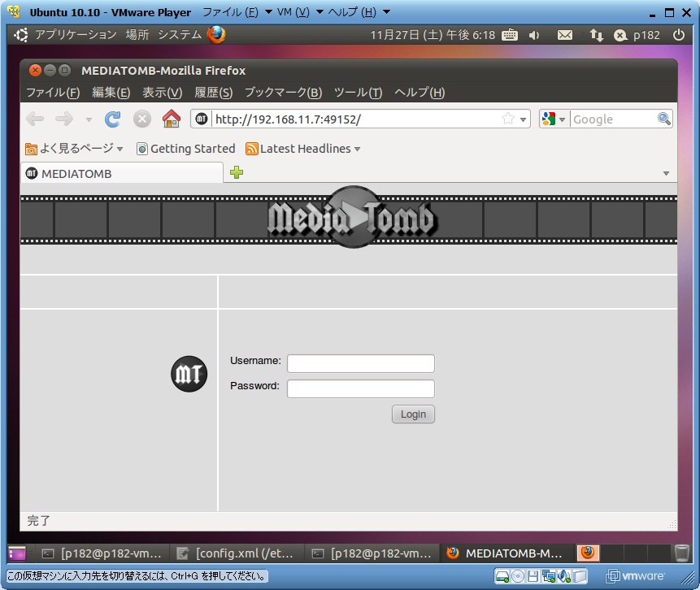
Task: Open Firefox ブックマーク(B) menu
Action: click(283, 93)
